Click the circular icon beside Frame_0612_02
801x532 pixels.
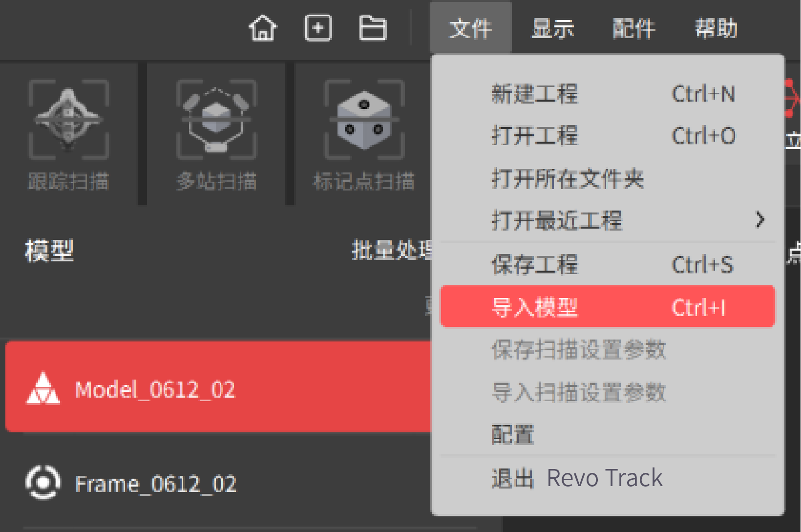(43, 483)
